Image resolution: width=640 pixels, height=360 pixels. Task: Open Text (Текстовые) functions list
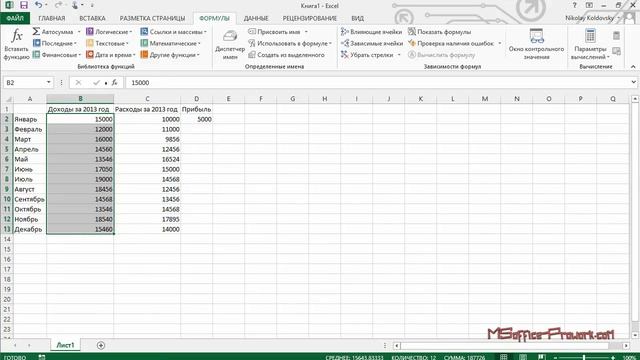point(107,43)
